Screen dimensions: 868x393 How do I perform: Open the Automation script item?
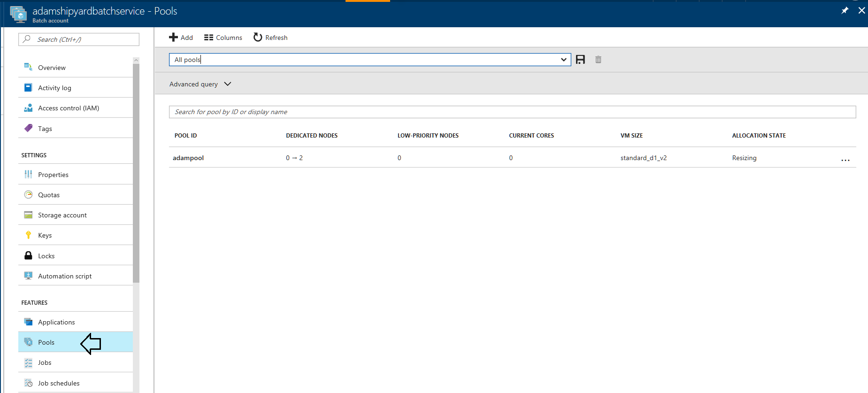click(76, 276)
